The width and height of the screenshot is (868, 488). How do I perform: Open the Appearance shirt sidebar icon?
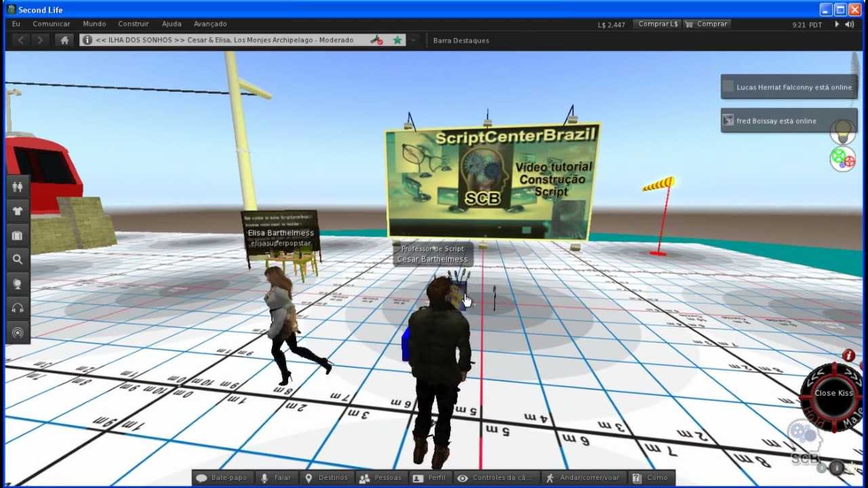point(18,211)
